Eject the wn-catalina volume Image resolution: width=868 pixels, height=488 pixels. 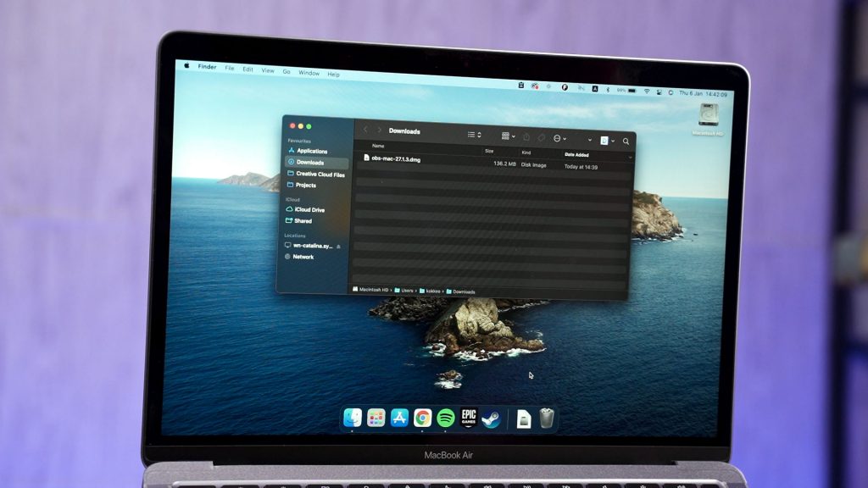pos(339,247)
